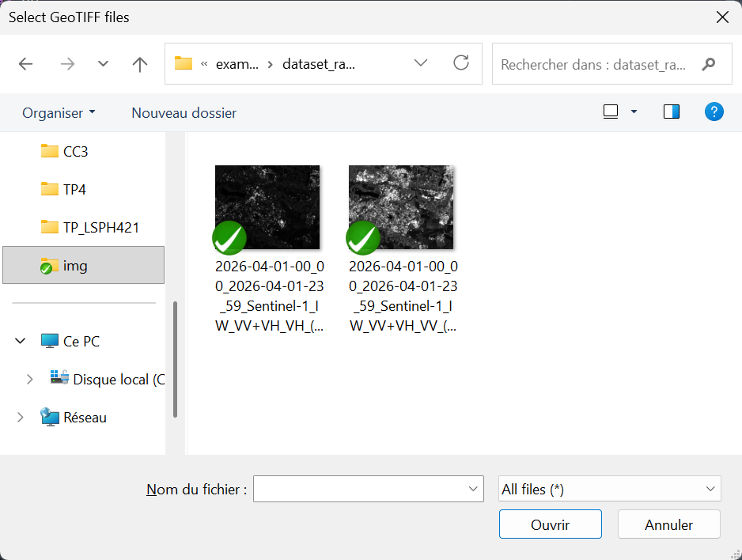The height and width of the screenshot is (560, 742).
Task: Select the img folder in sidebar
Action: [79, 265]
